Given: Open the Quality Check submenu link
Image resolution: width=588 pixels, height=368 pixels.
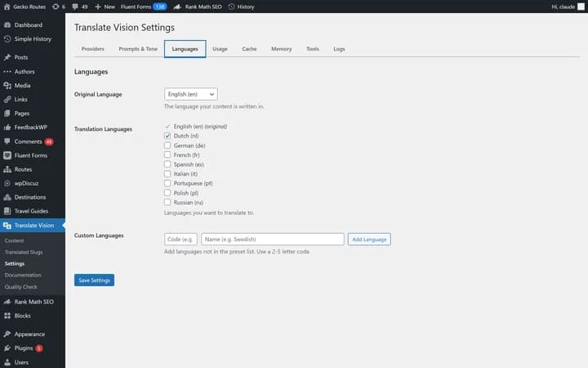Looking at the screenshot, I should point(21,287).
